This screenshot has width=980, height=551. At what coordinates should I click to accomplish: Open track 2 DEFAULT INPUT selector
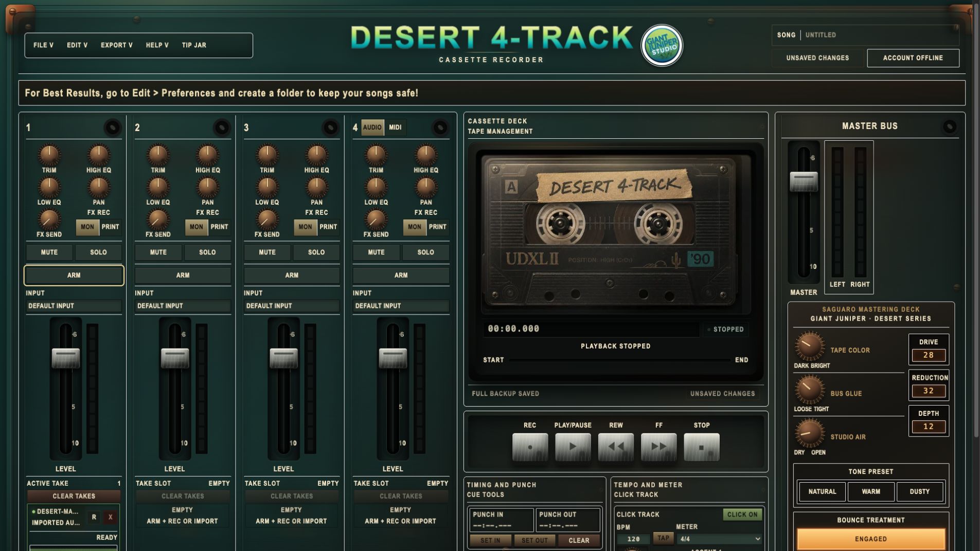[x=183, y=306]
